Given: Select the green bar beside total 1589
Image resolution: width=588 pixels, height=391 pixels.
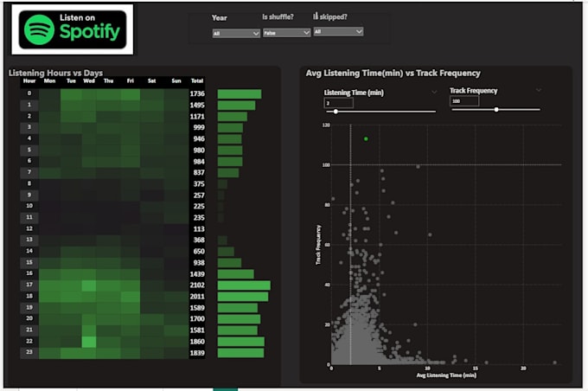Looking at the screenshot, I should click(x=238, y=308).
